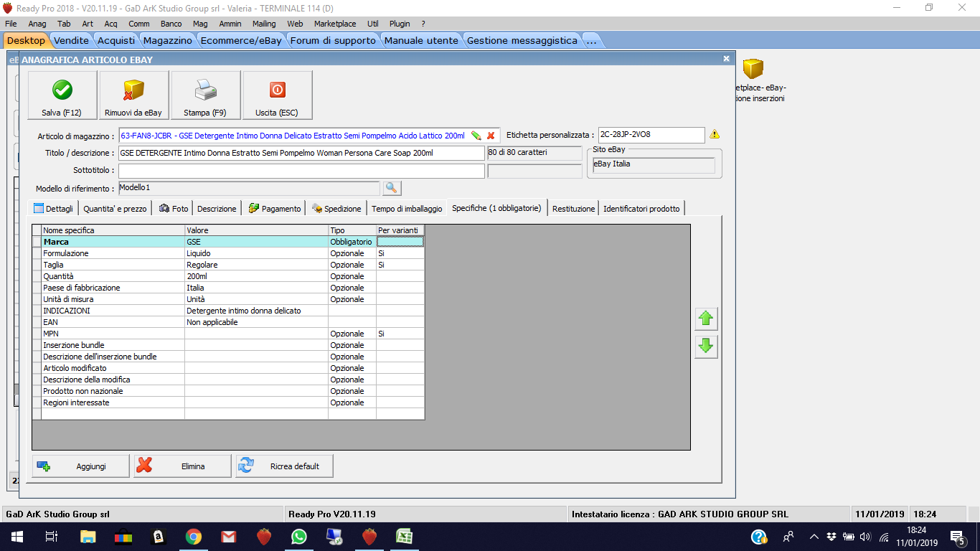The image size is (980, 551).
Task: Open the Marketplace eBay desktop shortcut icon
Action: (x=753, y=69)
